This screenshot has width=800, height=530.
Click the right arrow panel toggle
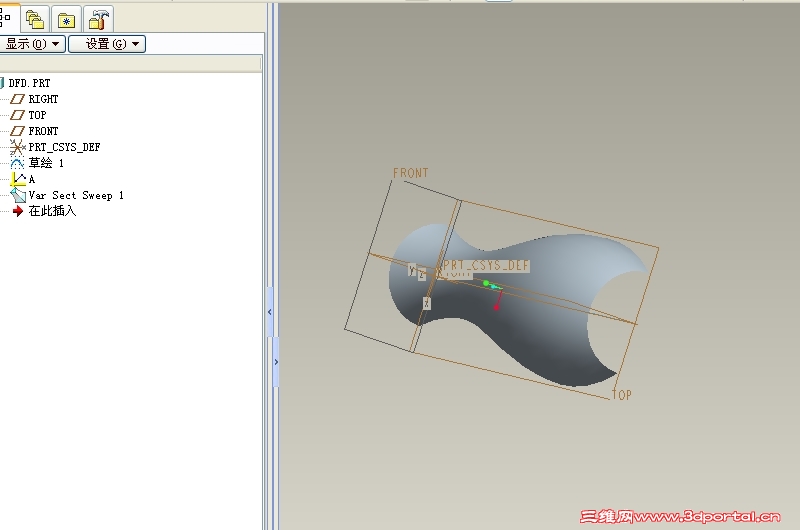point(276,362)
